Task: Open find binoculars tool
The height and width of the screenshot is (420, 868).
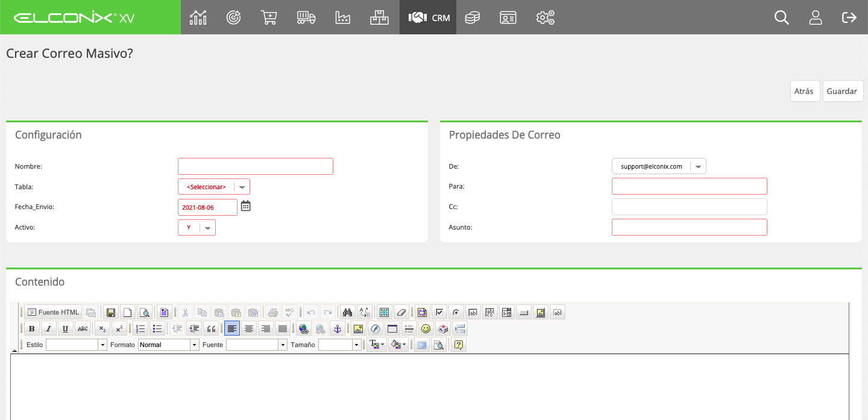Action: [x=347, y=312]
